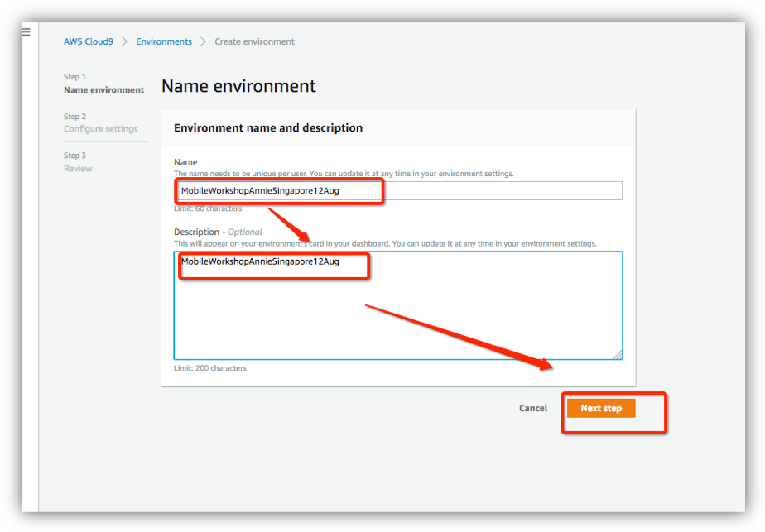Focus the environment Name input field
This screenshot has height=532, width=765.
click(398, 190)
